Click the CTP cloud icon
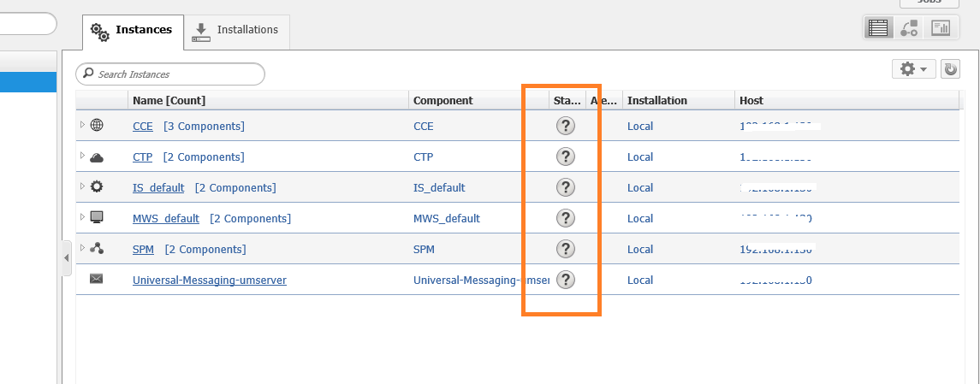The width and height of the screenshot is (980, 384). tap(96, 157)
